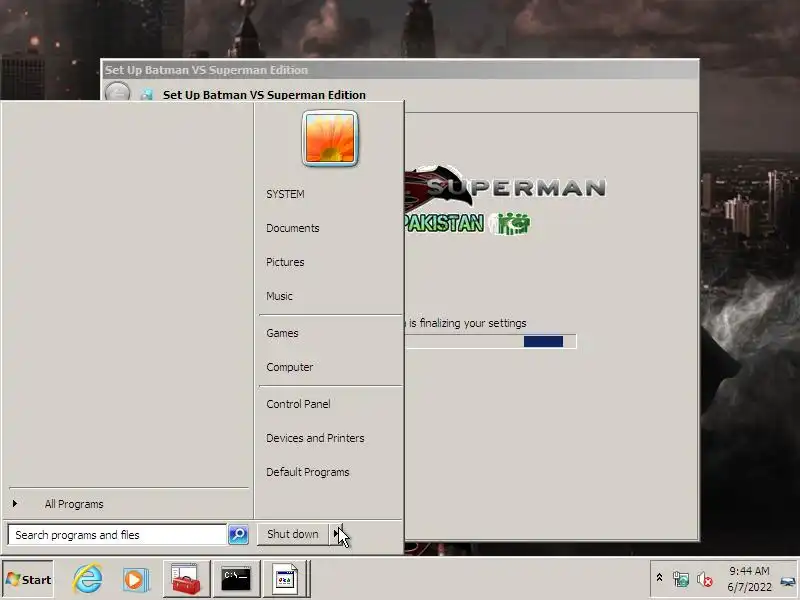Image resolution: width=800 pixels, height=600 pixels.
Task: Open Internet Explorer from the taskbar
Action: pyautogui.click(x=88, y=579)
